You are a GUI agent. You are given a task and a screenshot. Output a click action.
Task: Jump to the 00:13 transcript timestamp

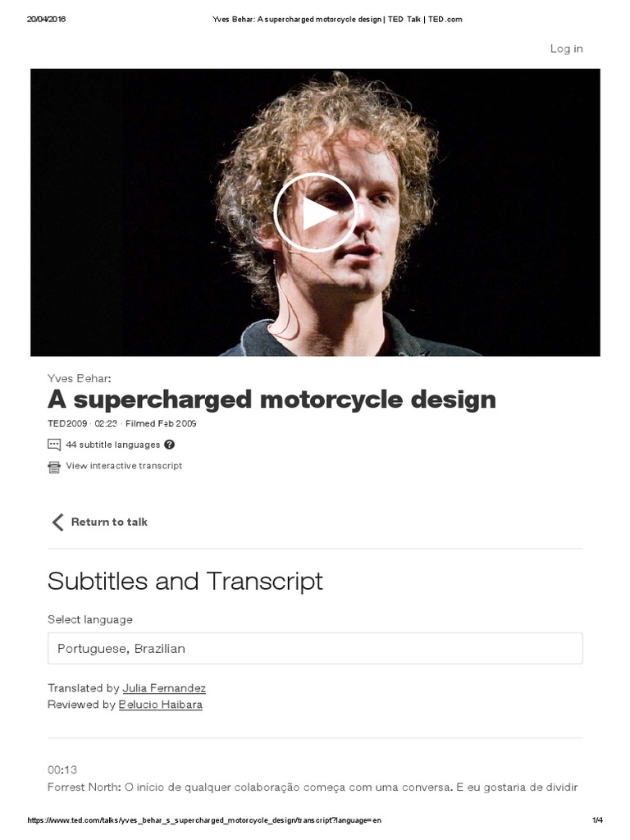click(x=62, y=769)
